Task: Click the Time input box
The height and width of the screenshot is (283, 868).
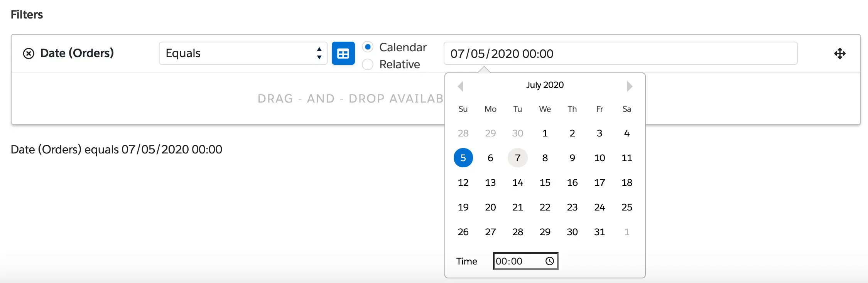Action: (519, 261)
